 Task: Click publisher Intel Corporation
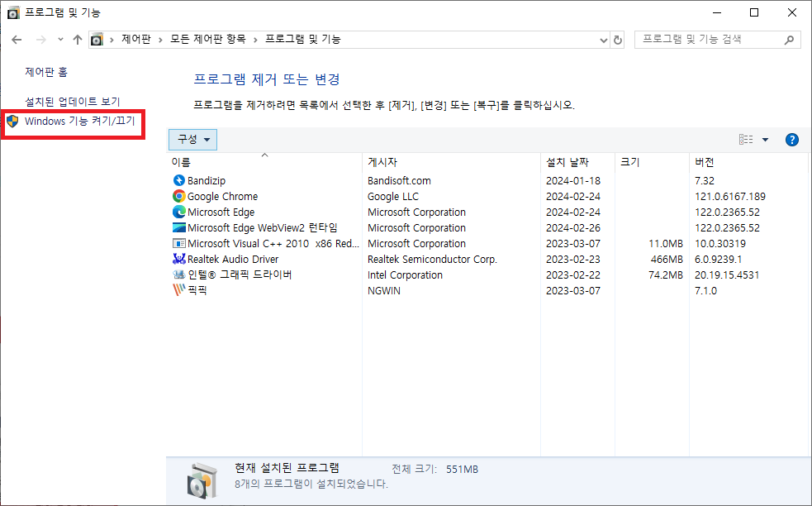tap(405, 274)
